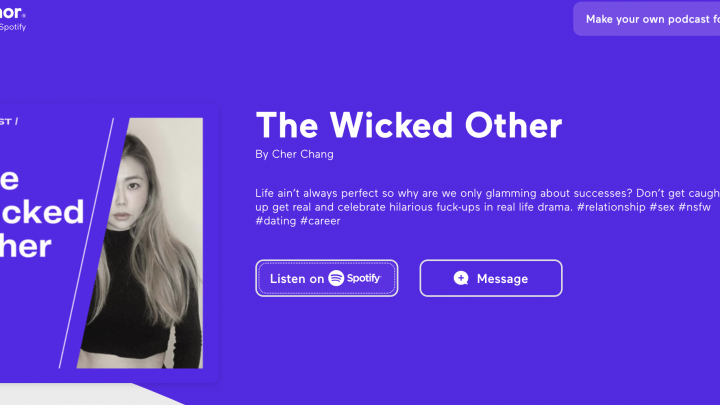Viewport: 720px width, 405px height.
Task: Click the 'ST /' label on cover art
Action: click(x=9, y=122)
